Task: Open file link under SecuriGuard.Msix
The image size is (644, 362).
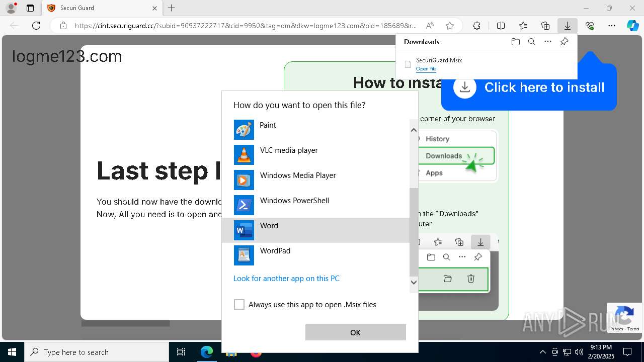Action: [426, 69]
